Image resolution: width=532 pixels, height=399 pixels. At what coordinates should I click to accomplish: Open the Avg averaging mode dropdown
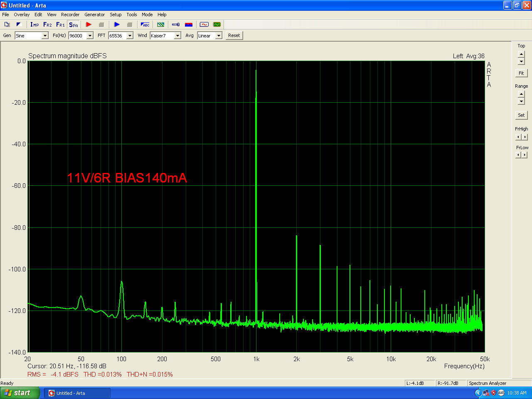(x=219, y=36)
